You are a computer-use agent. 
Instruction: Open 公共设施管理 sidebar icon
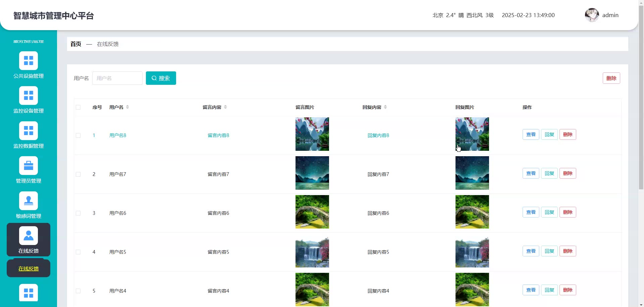(x=29, y=61)
